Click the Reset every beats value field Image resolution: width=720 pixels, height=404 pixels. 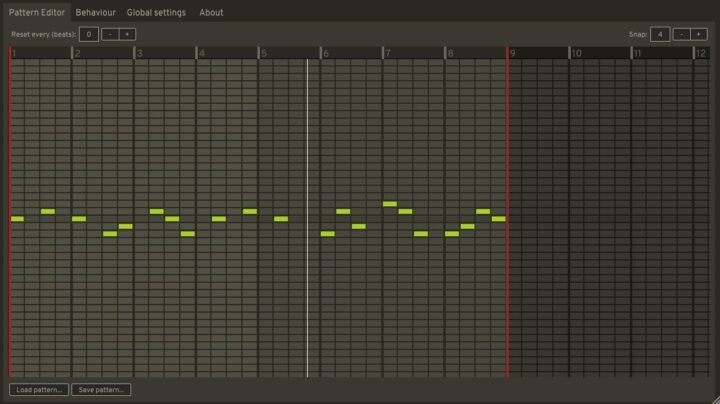tap(89, 34)
